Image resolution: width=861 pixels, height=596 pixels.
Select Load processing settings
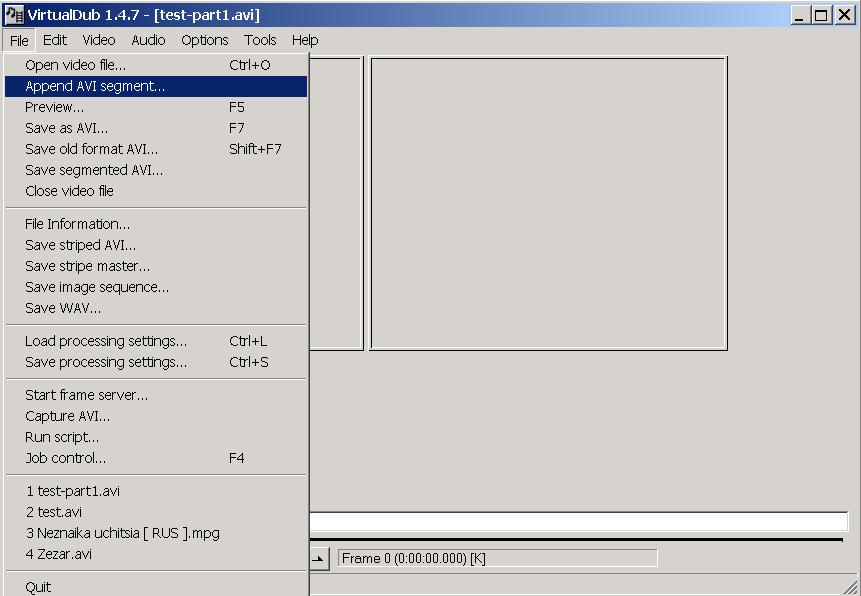106,341
